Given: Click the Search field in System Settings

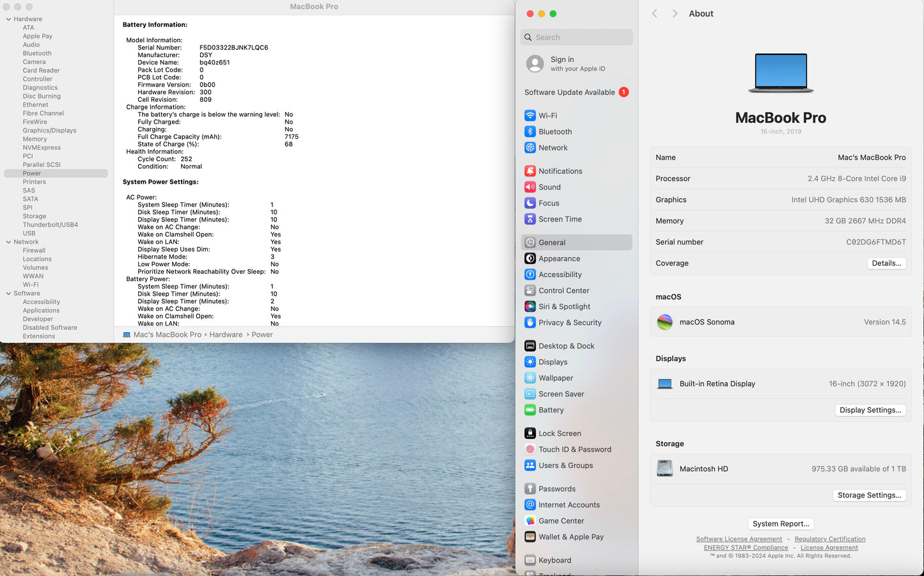Looking at the screenshot, I should click(x=577, y=38).
